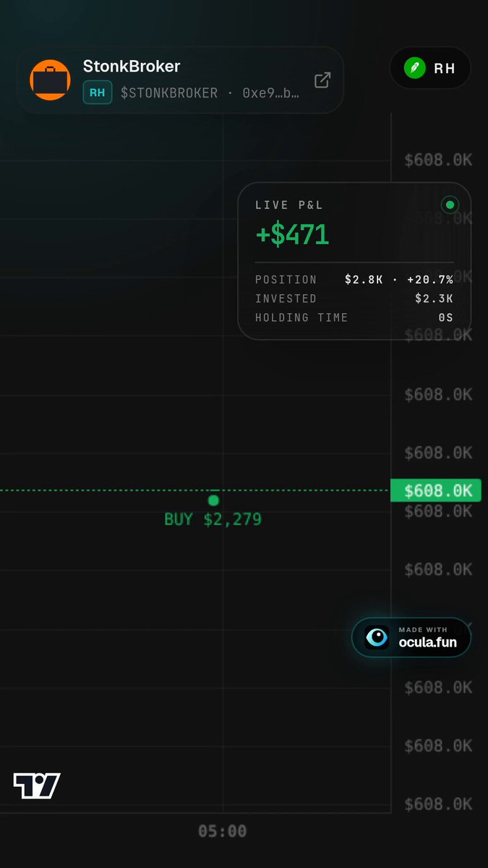The height and width of the screenshot is (868, 488).
Task: Click the ocula.fun eye logo icon
Action: coord(377,637)
